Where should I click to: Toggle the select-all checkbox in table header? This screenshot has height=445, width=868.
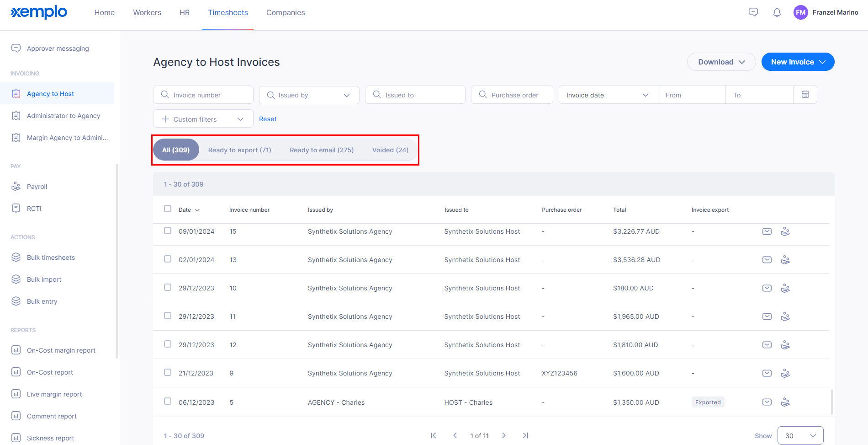168,209
